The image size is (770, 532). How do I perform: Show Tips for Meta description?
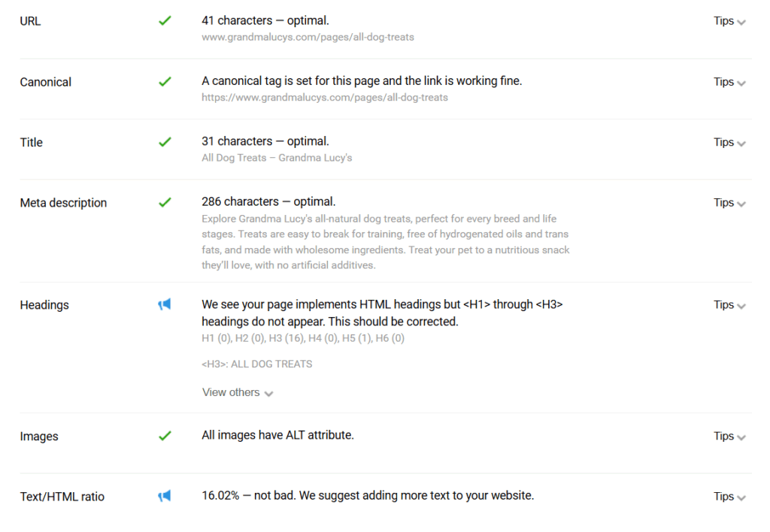click(729, 203)
